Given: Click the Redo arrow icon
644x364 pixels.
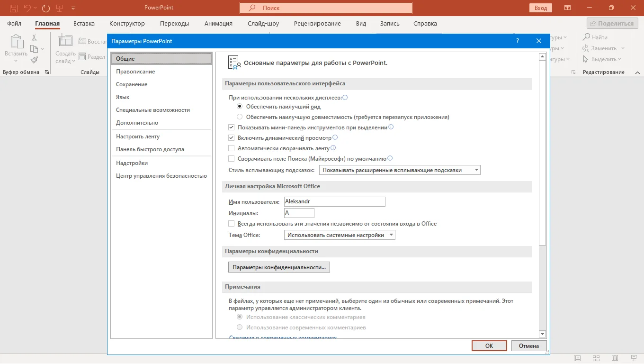Looking at the screenshot, I should click(45, 8).
